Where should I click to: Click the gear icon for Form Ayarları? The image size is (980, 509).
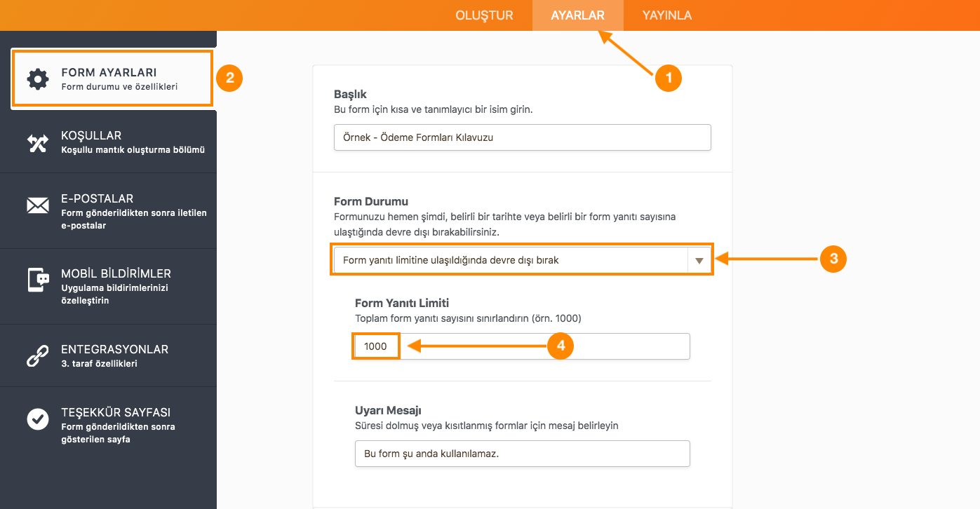[38, 79]
